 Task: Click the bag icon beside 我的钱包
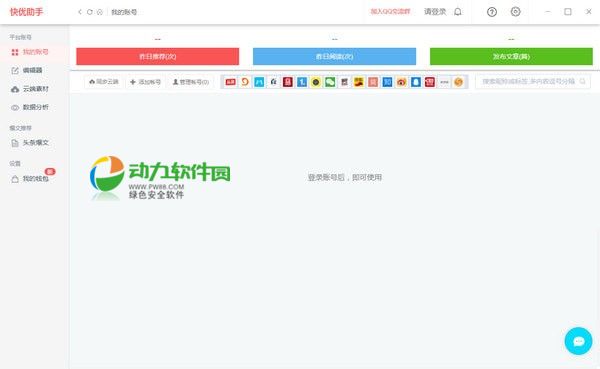point(15,179)
